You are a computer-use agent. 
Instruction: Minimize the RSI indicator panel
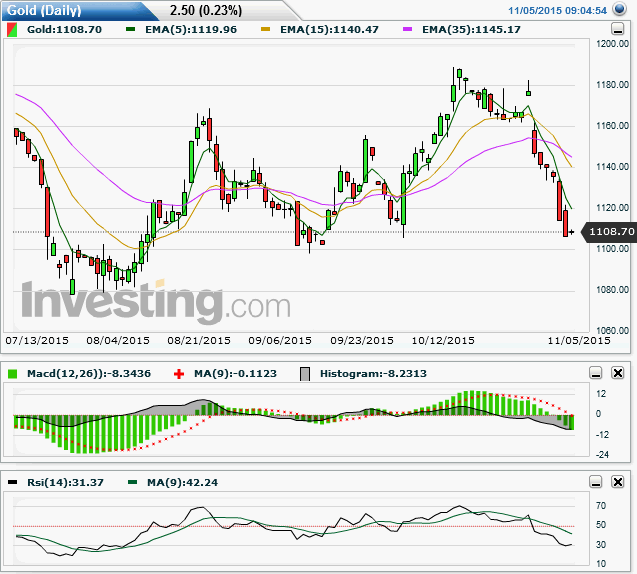point(596,482)
